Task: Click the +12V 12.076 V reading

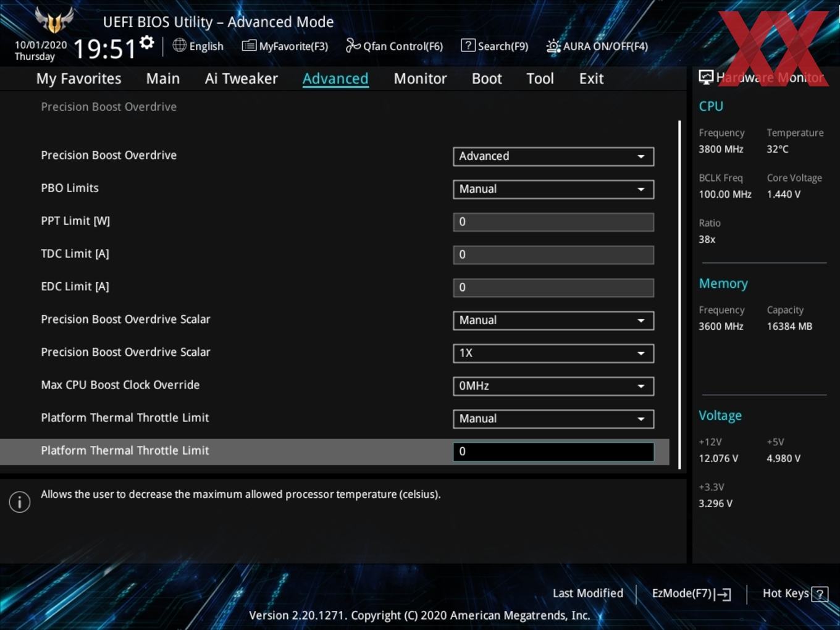Action: tap(718, 458)
